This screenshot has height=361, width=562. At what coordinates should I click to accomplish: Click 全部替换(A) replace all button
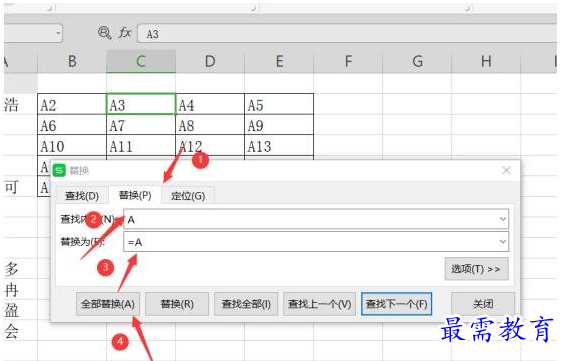click(x=108, y=304)
